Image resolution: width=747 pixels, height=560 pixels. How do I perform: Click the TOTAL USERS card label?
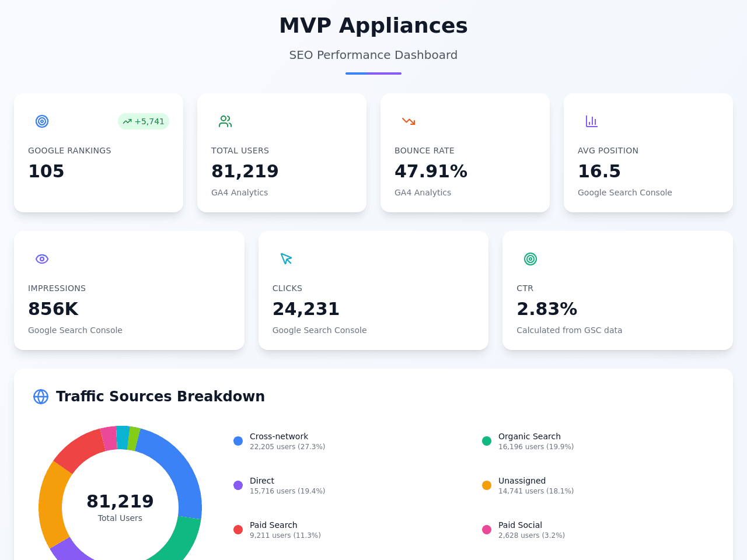point(240,150)
